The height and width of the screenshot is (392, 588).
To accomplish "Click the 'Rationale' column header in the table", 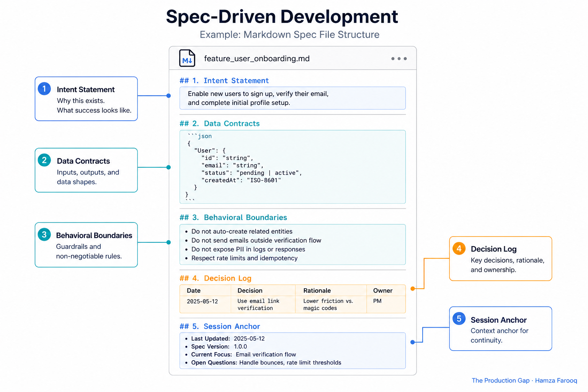I will 317,291.
